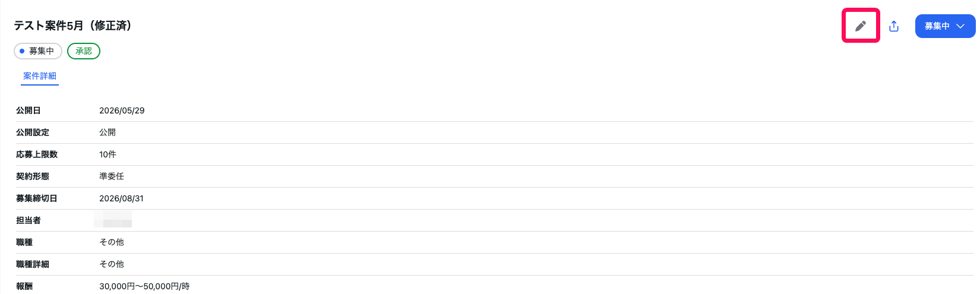980x294 pixels.
Task: Click the 契約形態 value 準委任
Action: point(112,176)
